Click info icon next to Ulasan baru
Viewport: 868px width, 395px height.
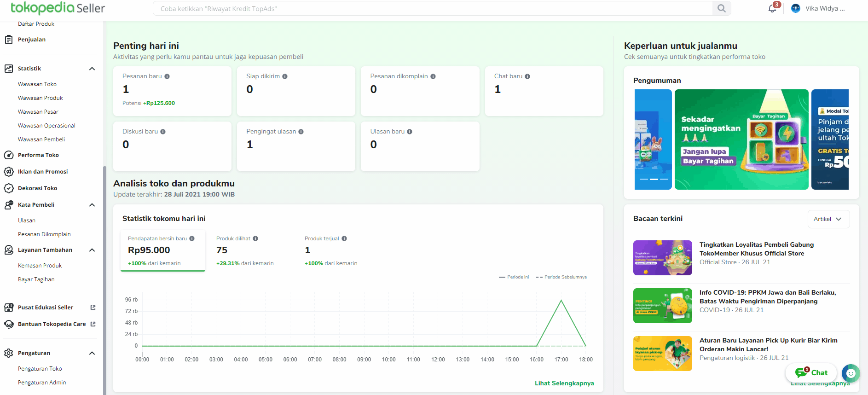pyautogui.click(x=410, y=132)
